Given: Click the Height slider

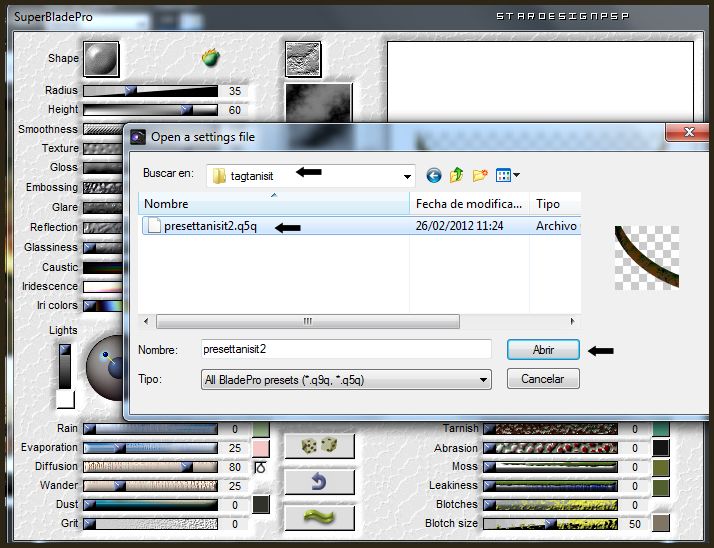Looking at the screenshot, I should click(x=150, y=110).
